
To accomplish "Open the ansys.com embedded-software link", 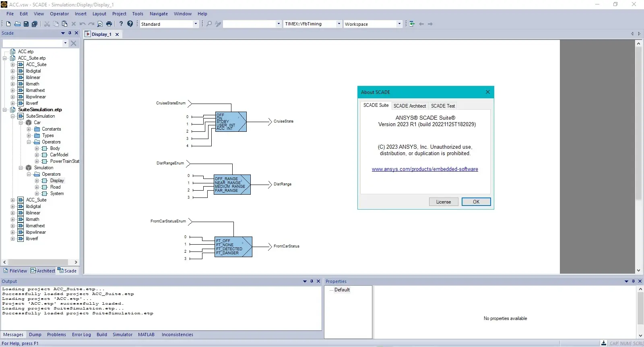I will pos(425,169).
